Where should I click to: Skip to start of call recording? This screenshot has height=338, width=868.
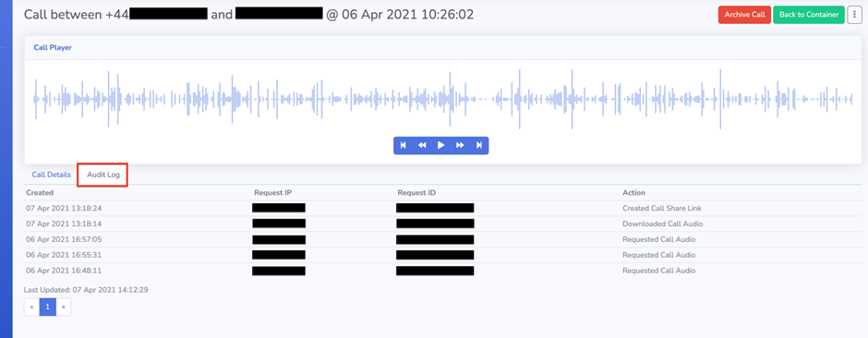pos(403,145)
